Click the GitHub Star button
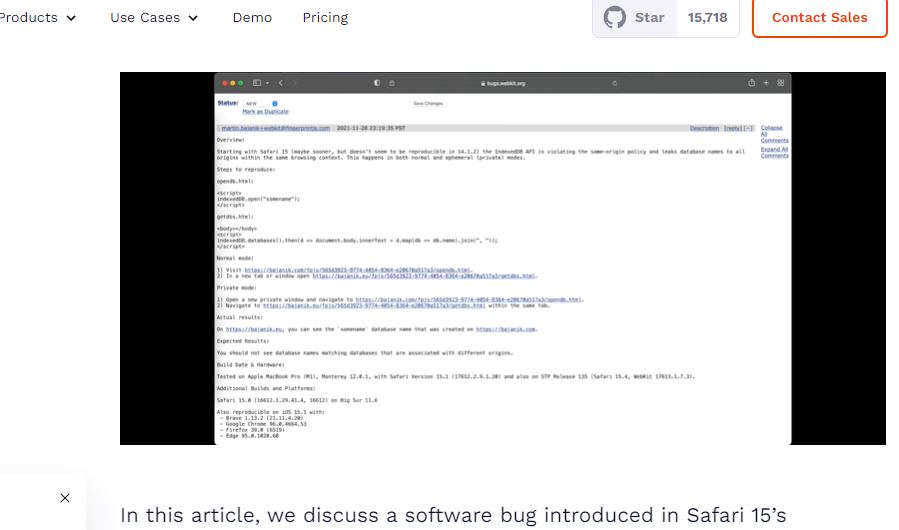Image resolution: width=899 pixels, height=530 pixels. click(x=635, y=18)
